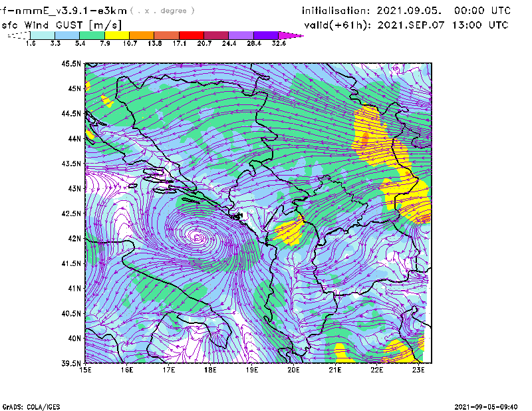The image size is (532, 411).
Task: Select the orange 10.7–13.8 legend swatch
Action: coord(142,35)
